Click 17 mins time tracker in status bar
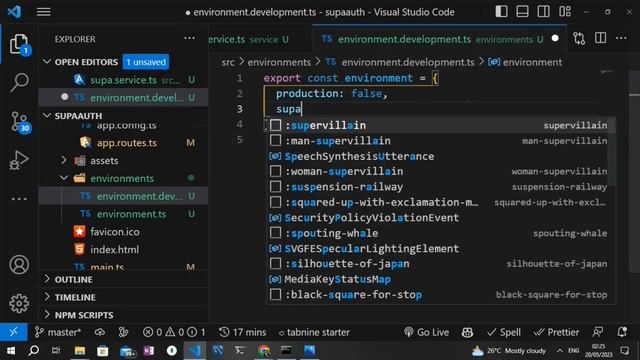The height and width of the screenshot is (360, 640). click(242, 332)
